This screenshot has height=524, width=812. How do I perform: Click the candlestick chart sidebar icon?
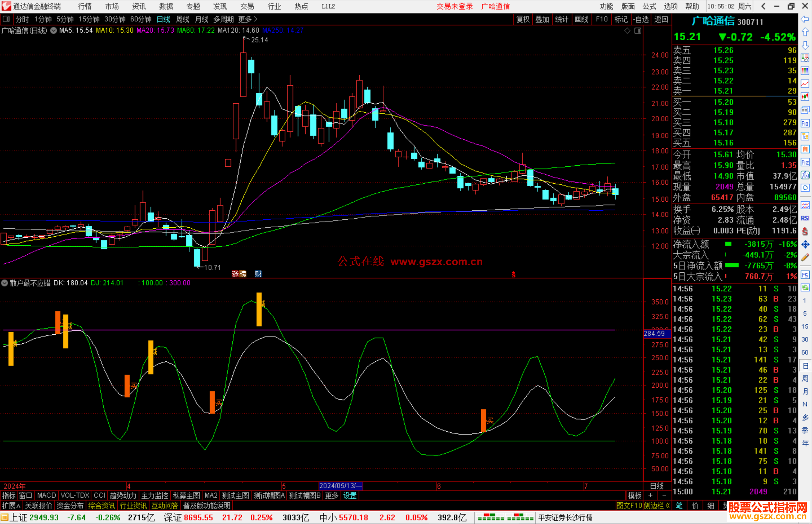coord(805,97)
